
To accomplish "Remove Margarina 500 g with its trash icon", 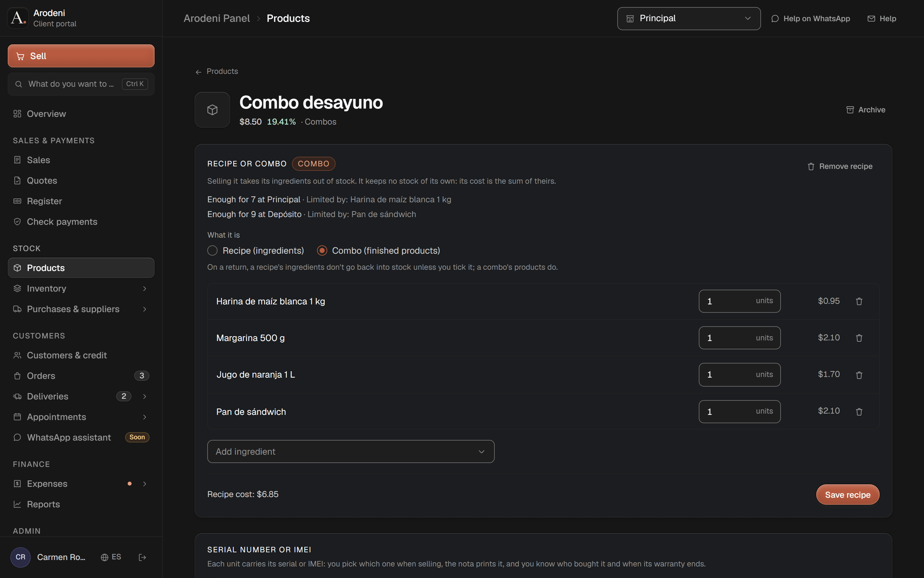I will pyautogui.click(x=859, y=338).
